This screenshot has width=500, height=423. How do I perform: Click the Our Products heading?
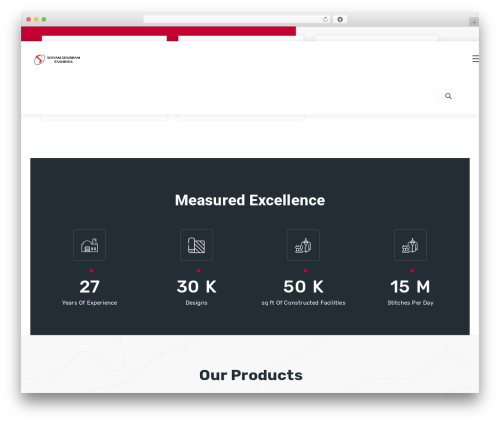(x=251, y=375)
